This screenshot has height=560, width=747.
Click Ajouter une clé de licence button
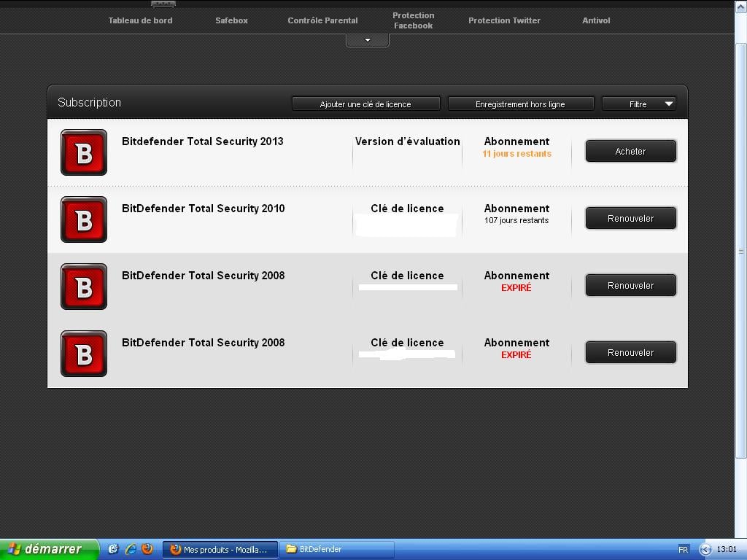coord(366,104)
